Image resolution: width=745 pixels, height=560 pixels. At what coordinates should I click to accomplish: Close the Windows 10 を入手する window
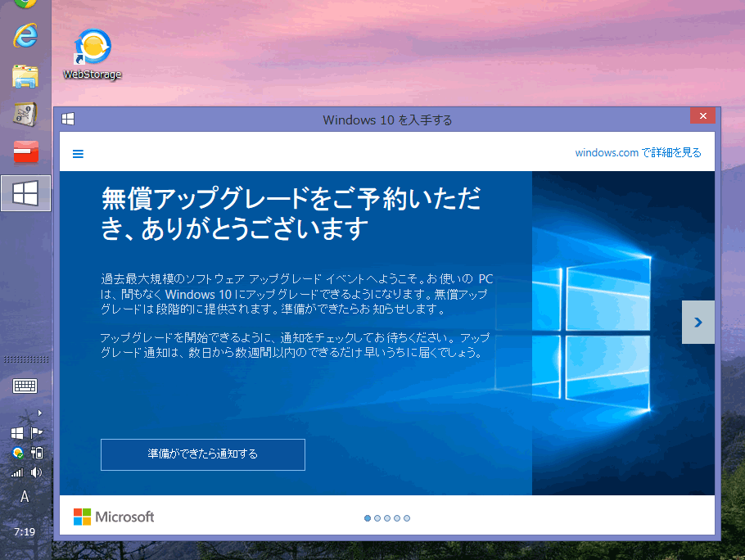coord(702,116)
